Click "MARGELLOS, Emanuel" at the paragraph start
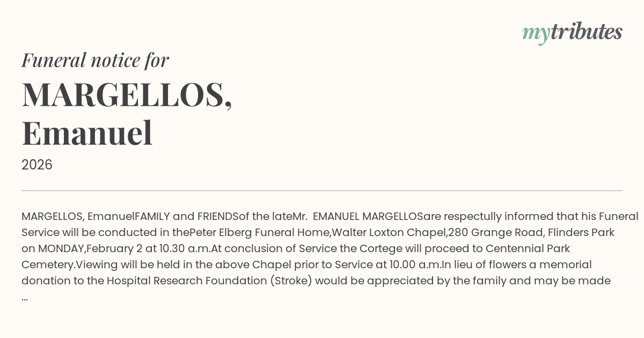644x338 pixels. point(78,217)
